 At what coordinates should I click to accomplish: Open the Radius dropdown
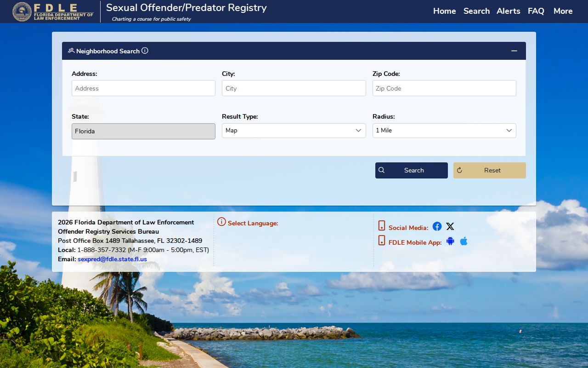click(x=444, y=131)
